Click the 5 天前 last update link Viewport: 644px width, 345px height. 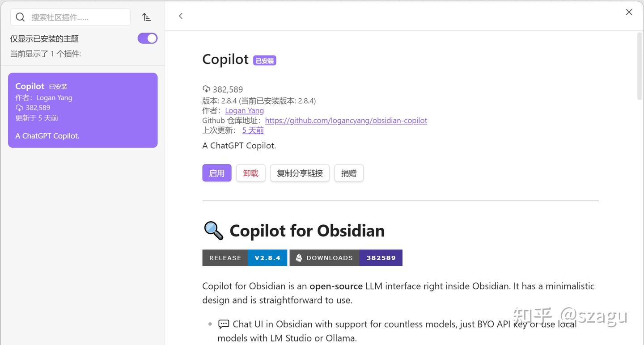point(253,130)
